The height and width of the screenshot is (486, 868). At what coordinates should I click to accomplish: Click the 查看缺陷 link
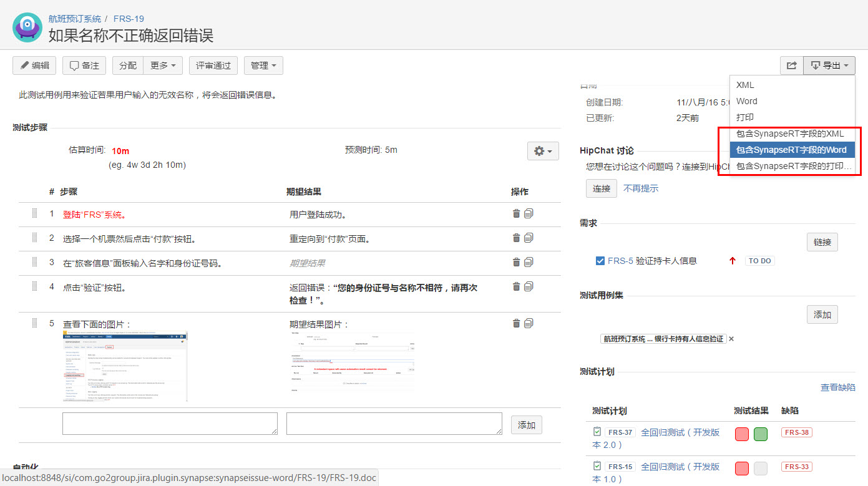(838, 387)
